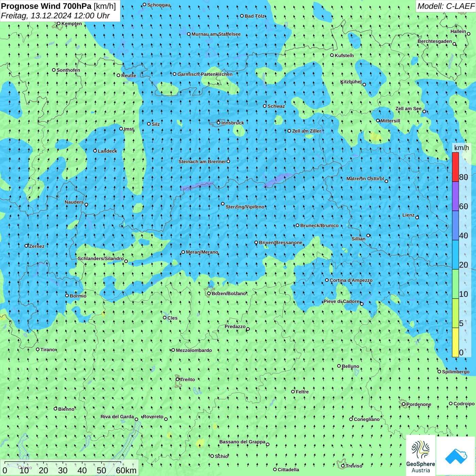This screenshot has height=476, width=476.
Task: Click the 'Kempten' label
Action: click(71, 23)
